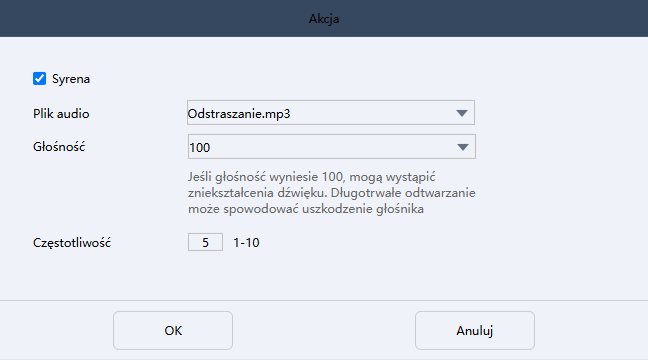Image resolution: width=648 pixels, height=360 pixels.
Task: Click the volume distortion warning text
Action: coord(332,193)
